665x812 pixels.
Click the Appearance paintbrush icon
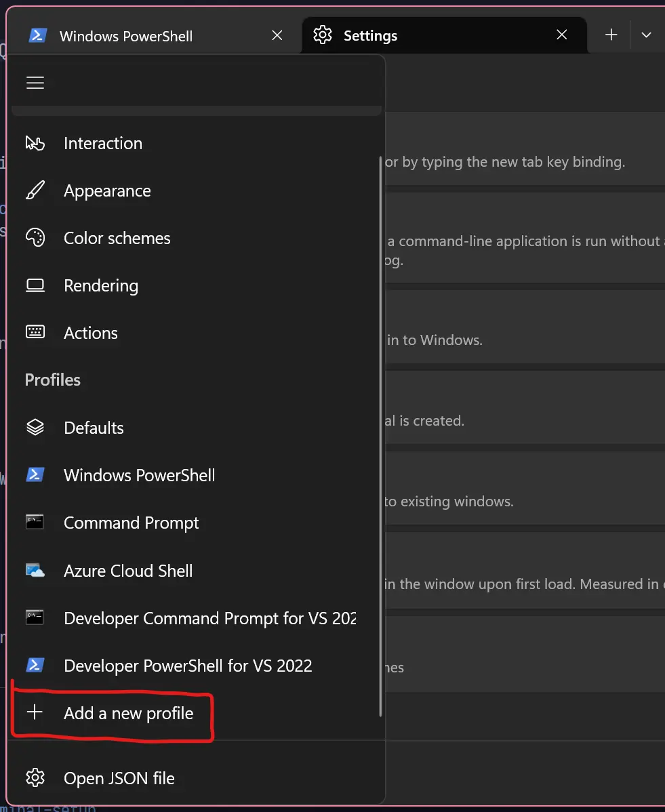click(35, 190)
